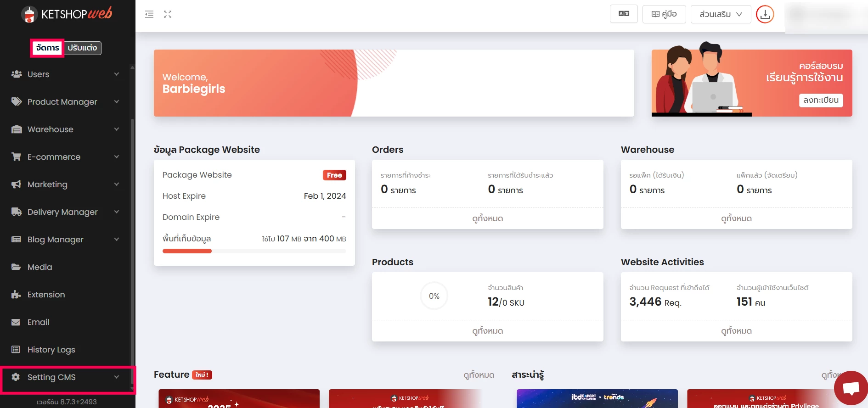This screenshot has width=868, height=408.
Task: Click the language translate icon button
Action: click(x=624, y=14)
